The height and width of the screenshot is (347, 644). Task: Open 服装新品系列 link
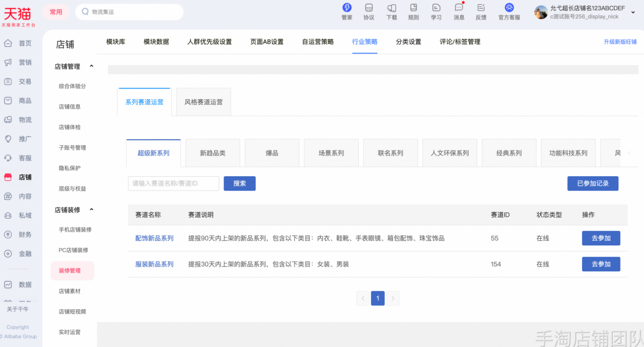(x=154, y=264)
